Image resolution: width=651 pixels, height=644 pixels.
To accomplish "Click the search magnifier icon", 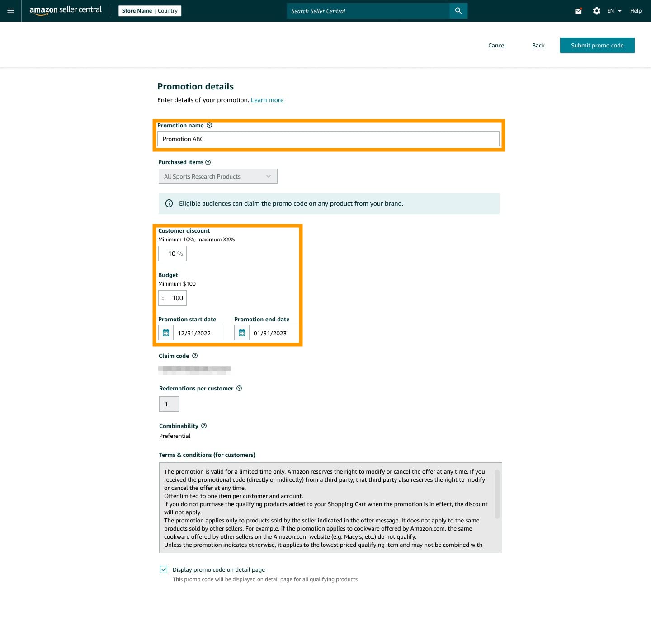I will (458, 11).
